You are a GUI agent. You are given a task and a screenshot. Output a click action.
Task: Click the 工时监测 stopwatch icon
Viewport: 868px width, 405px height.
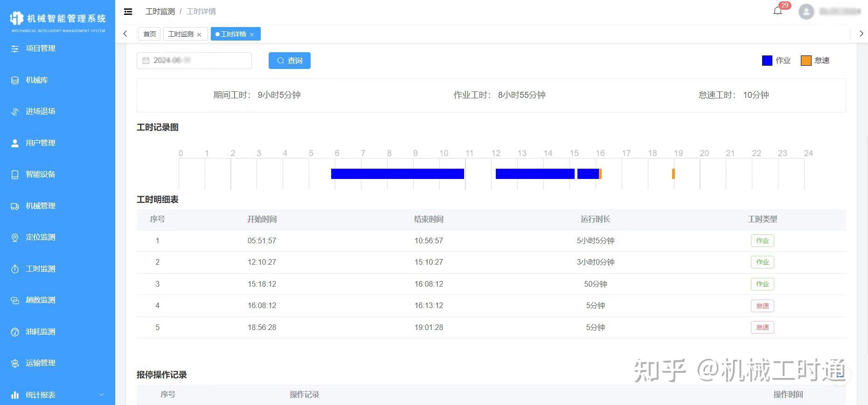pyautogui.click(x=15, y=269)
